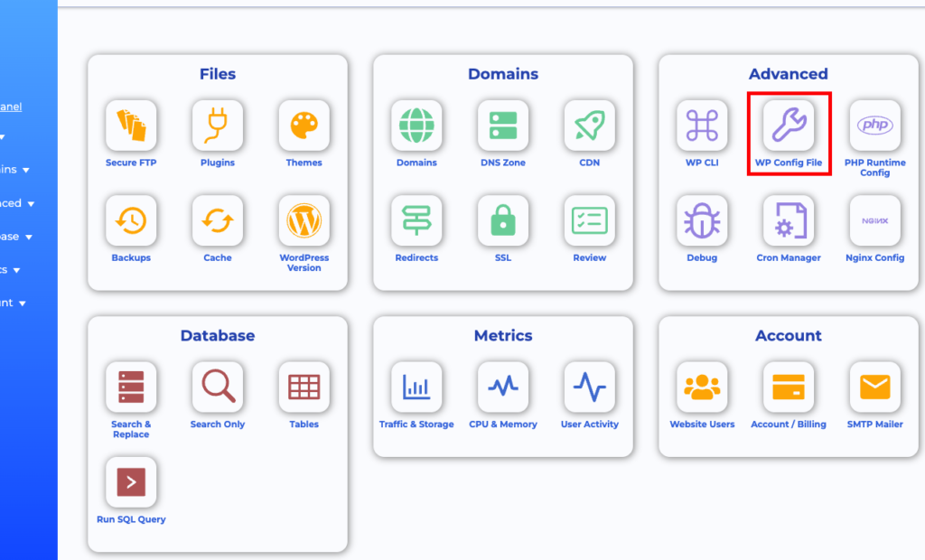This screenshot has height=560, width=925.
Task: Open the Themes palette icon
Action: [x=304, y=126]
